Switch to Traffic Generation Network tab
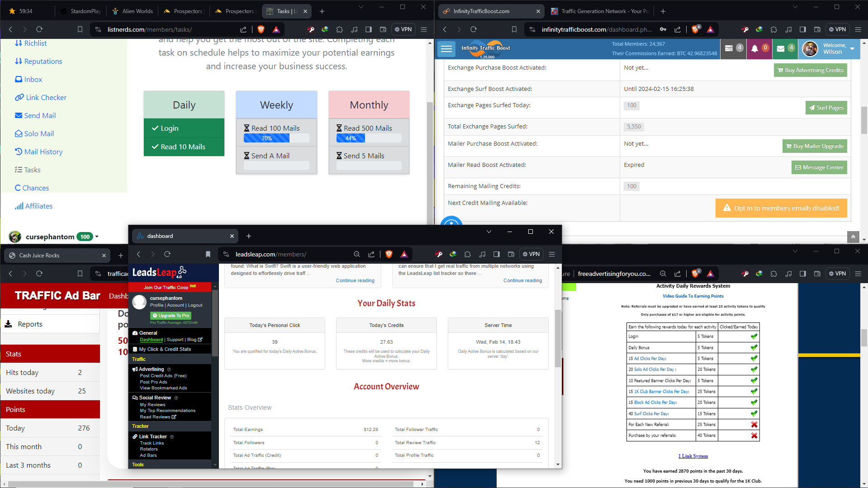 [599, 11]
